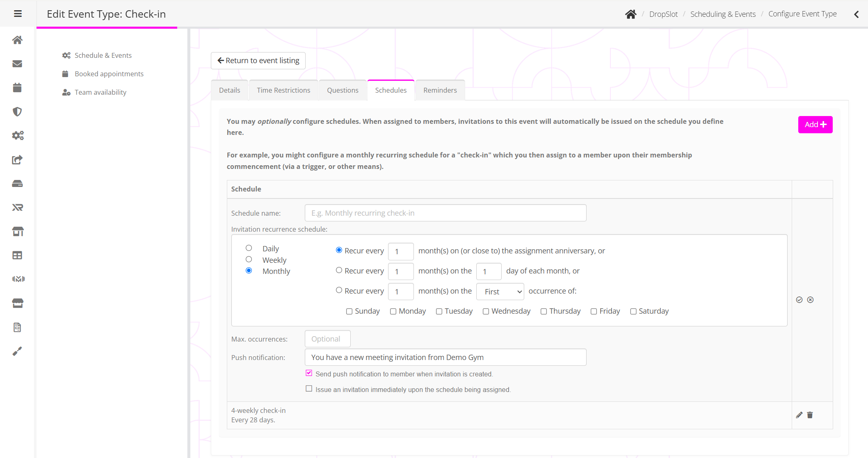Screen dimensions: 868x458
Task: Click the home icon in breadcrumb
Action: tap(630, 14)
